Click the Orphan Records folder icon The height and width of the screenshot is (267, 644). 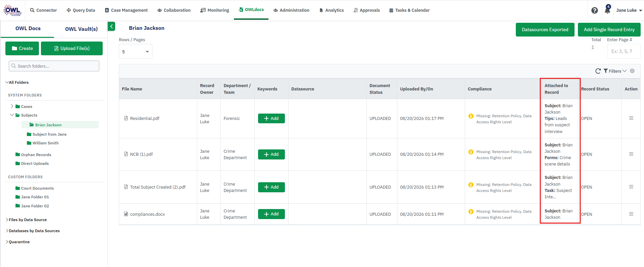click(x=18, y=154)
